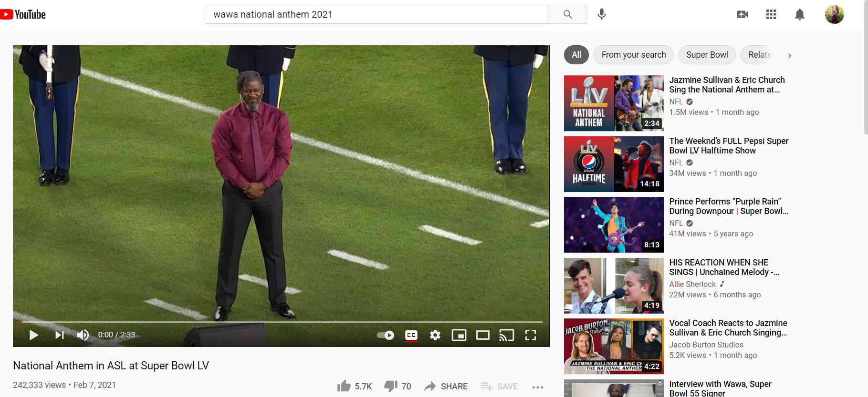Enter full screen mode
868x397 pixels.
point(531,335)
